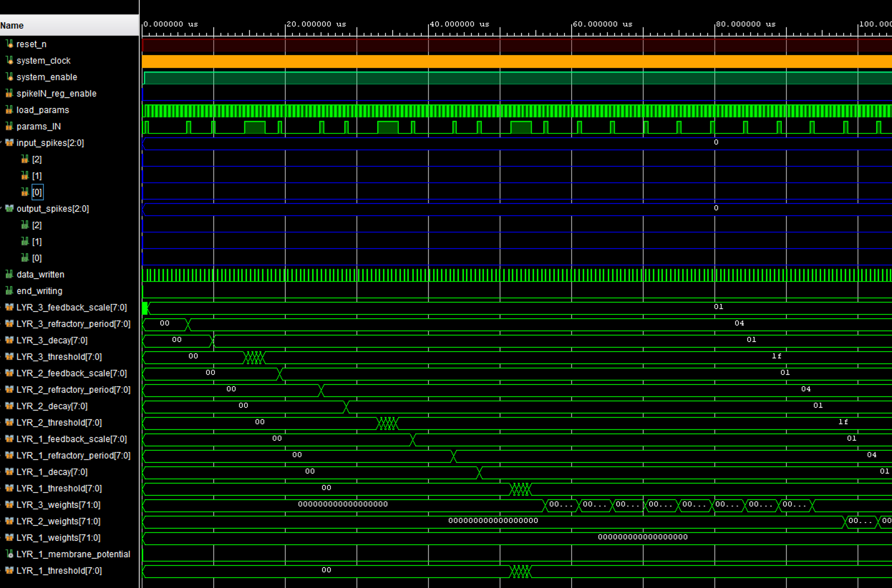Image resolution: width=892 pixels, height=588 pixels.
Task: Select the end_writing signal name
Action: 39,291
